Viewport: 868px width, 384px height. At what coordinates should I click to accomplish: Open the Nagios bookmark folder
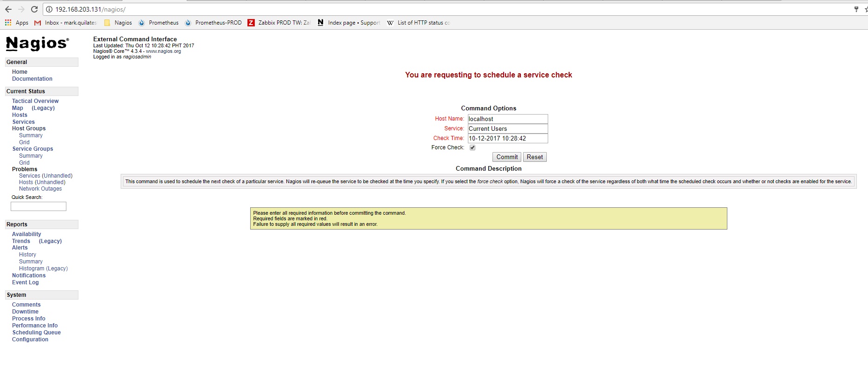(x=118, y=23)
